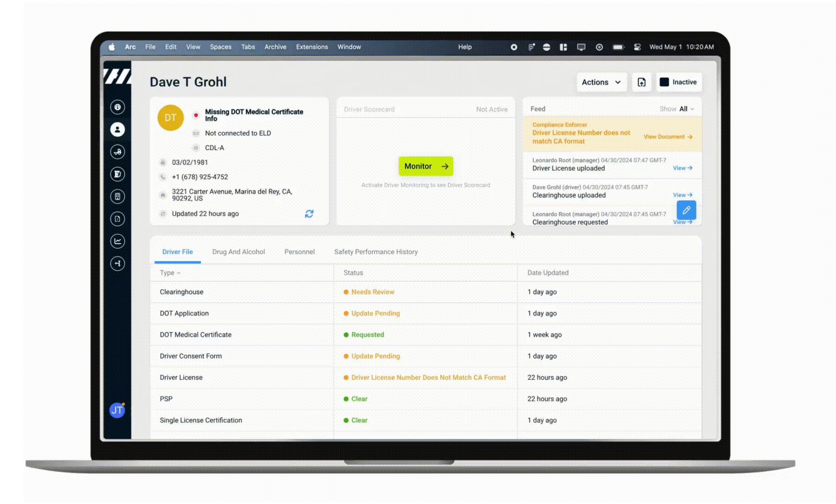Click the blue pencil edit button
836x504 pixels.
pyautogui.click(x=686, y=210)
